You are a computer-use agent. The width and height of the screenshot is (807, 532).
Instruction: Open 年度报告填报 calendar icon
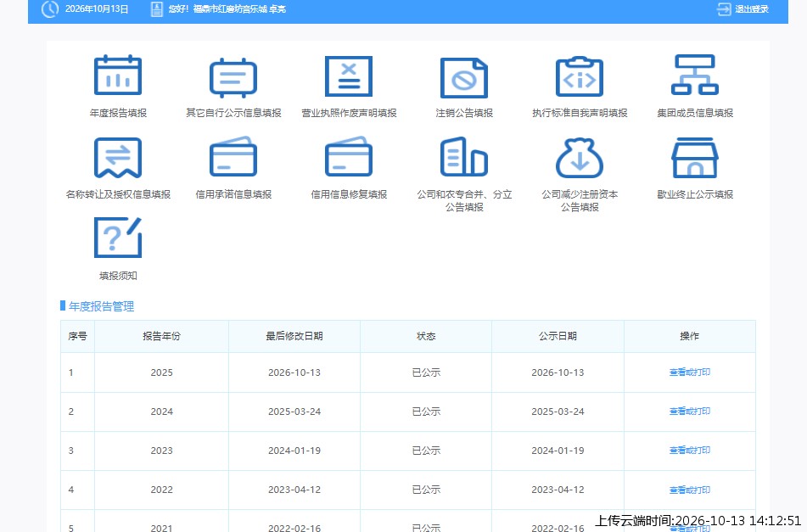(118, 76)
